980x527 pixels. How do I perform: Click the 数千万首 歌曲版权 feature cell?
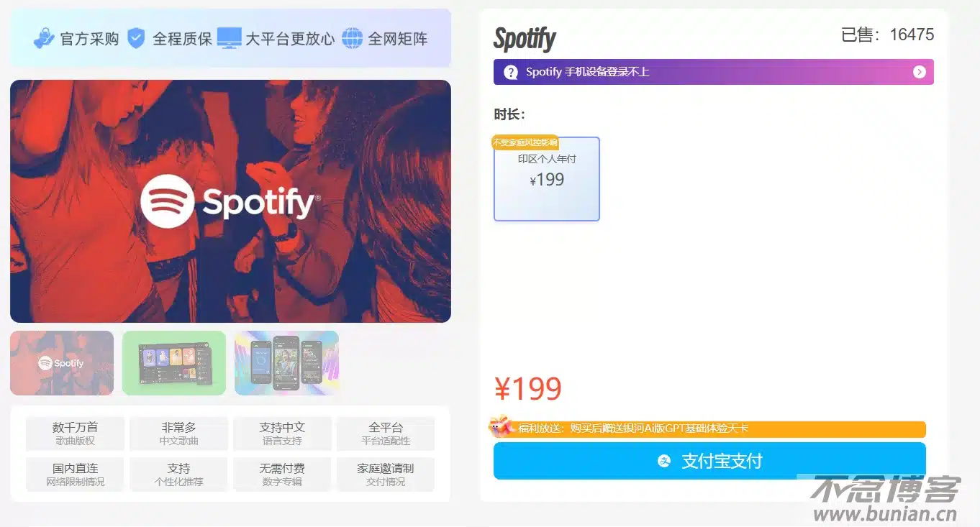74,433
